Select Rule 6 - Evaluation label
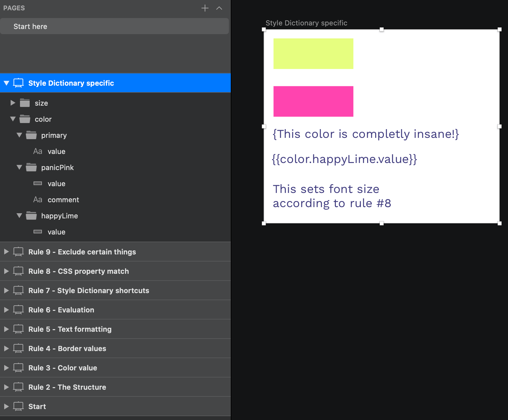This screenshot has height=420, width=508. pos(61,310)
